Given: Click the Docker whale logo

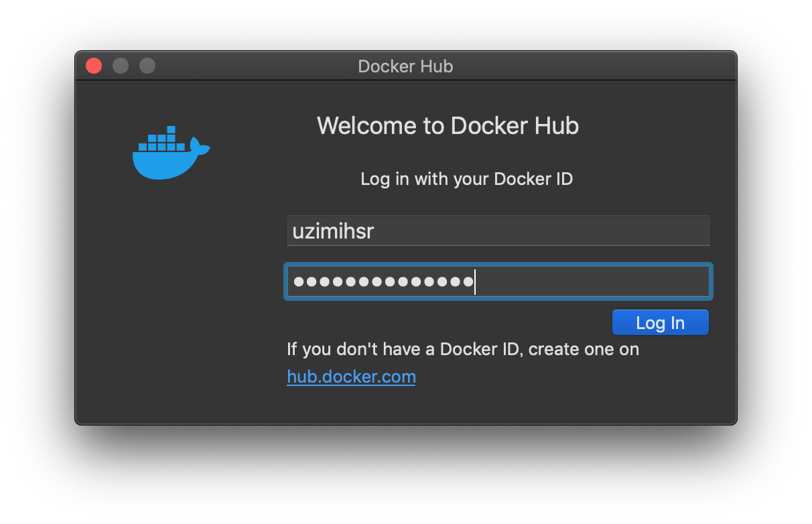Looking at the screenshot, I should click(x=171, y=153).
